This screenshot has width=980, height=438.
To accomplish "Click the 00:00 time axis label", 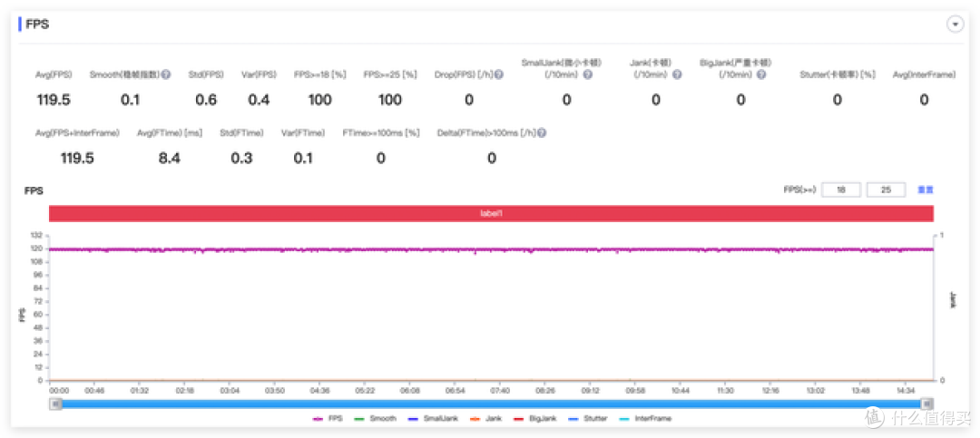I will [59, 390].
